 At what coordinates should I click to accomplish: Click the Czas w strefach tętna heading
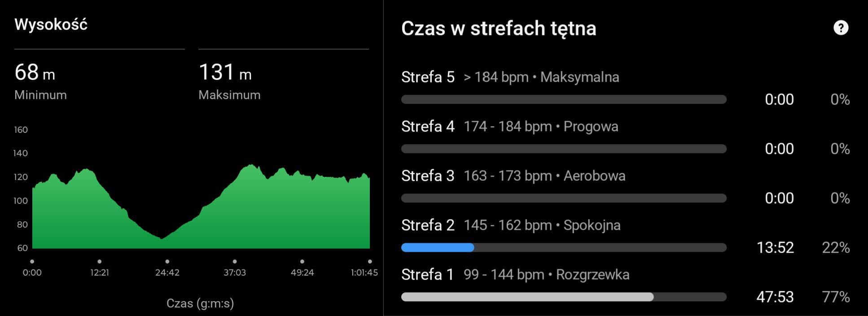(498, 28)
